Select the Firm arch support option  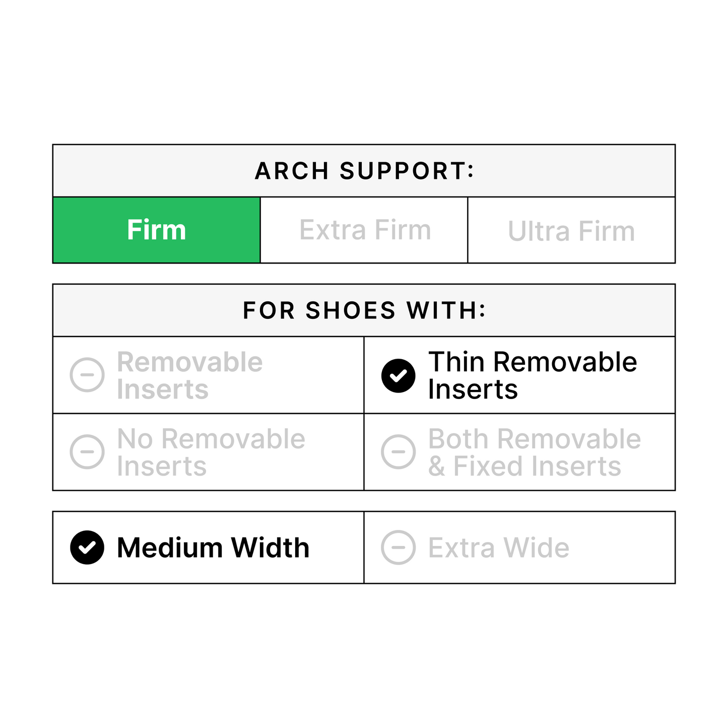click(156, 230)
